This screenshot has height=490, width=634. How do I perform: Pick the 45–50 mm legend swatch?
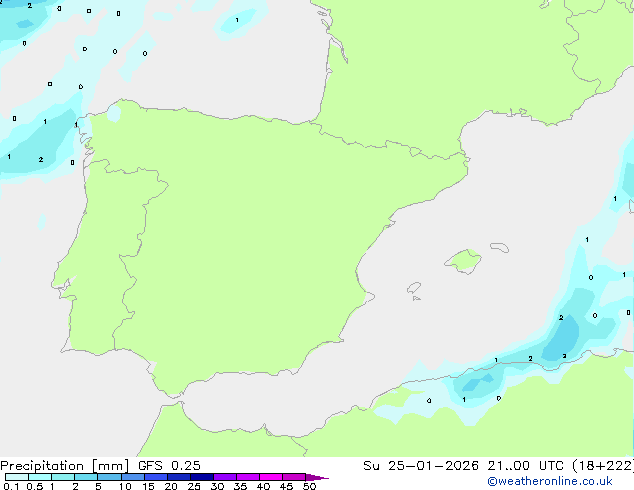(294, 477)
